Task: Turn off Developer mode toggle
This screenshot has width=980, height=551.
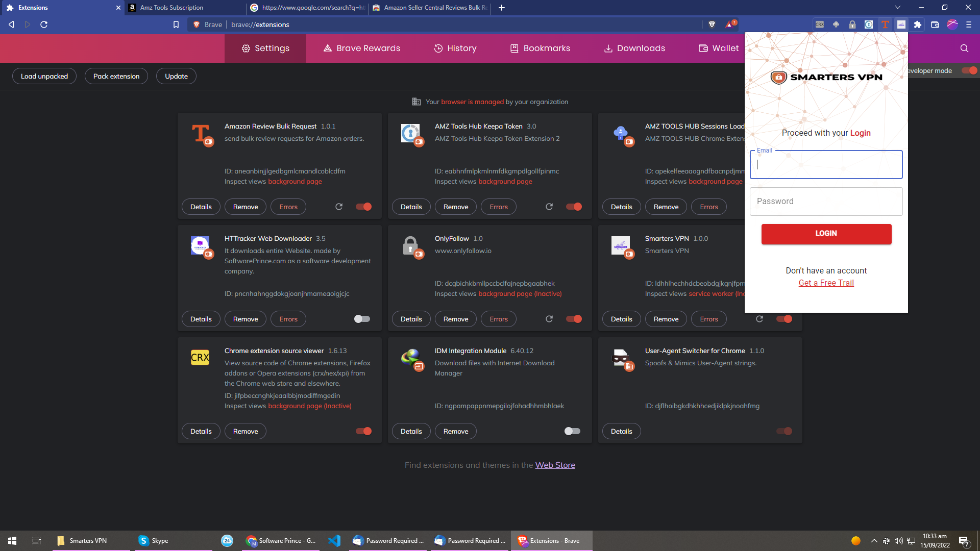Action: tap(969, 70)
